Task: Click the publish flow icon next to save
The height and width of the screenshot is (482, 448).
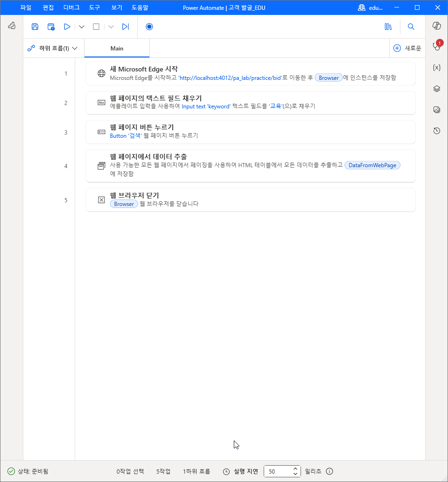Action: pos(51,27)
